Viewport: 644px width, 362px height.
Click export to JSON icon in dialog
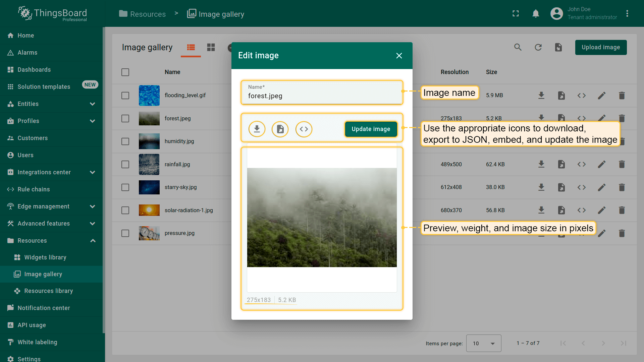[x=280, y=129]
